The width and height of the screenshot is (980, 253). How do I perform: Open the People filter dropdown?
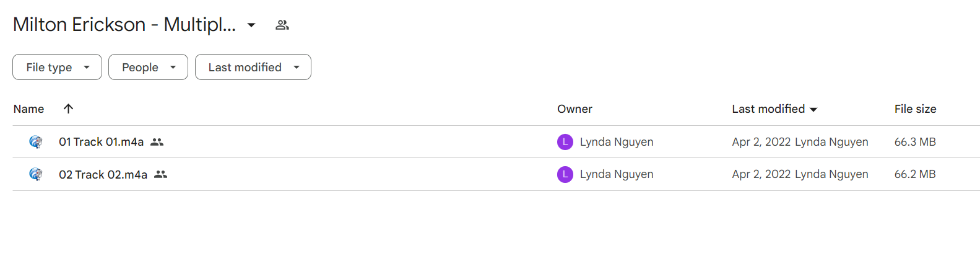coord(148,67)
